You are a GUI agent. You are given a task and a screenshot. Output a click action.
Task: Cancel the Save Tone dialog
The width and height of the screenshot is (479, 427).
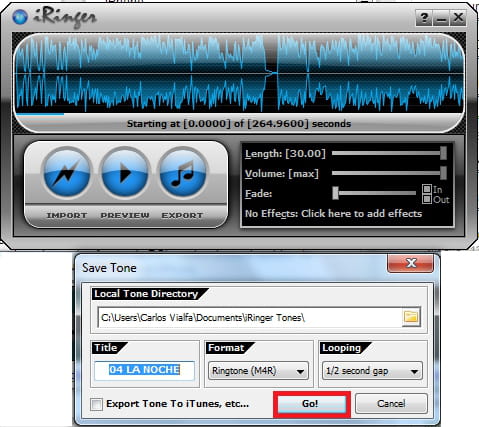(x=391, y=403)
